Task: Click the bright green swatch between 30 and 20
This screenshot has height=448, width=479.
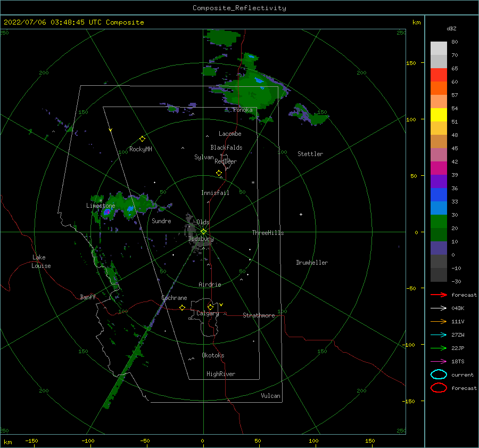Action: tap(439, 222)
